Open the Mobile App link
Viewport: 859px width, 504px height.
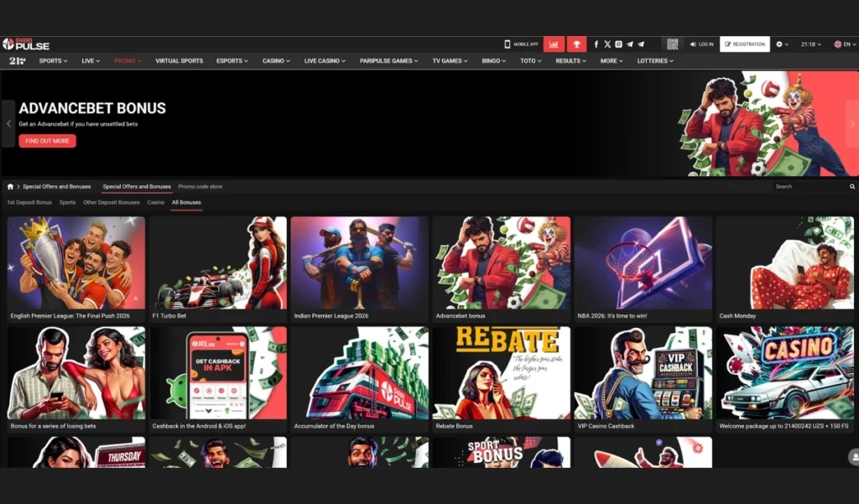coord(522,44)
